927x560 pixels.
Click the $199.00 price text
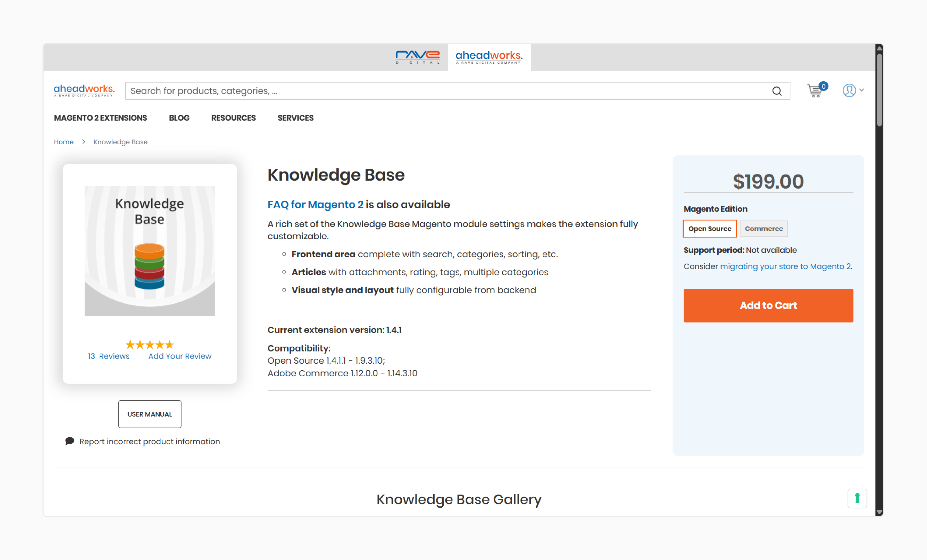pos(768,181)
